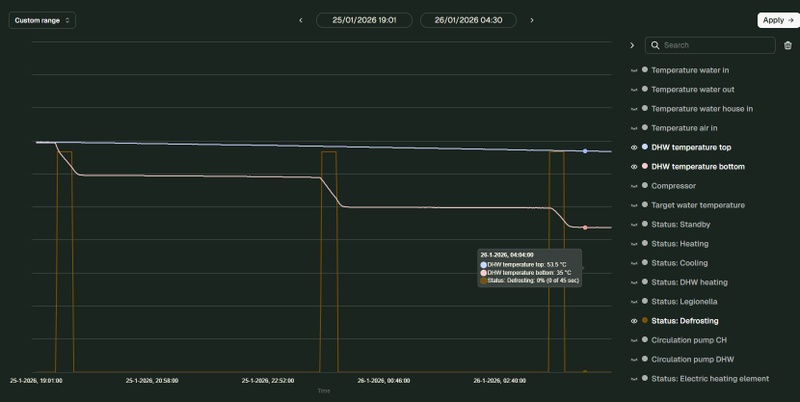The height and width of the screenshot is (402, 800).
Task: Click the Apply button
Action: click(778, 20)
